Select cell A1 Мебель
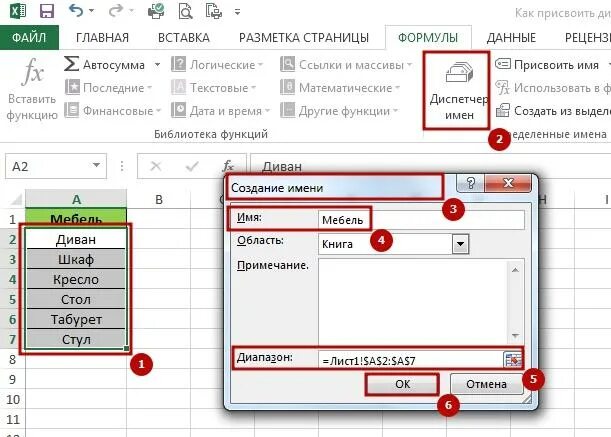The image size is (611, 437). tap(76, 219)
